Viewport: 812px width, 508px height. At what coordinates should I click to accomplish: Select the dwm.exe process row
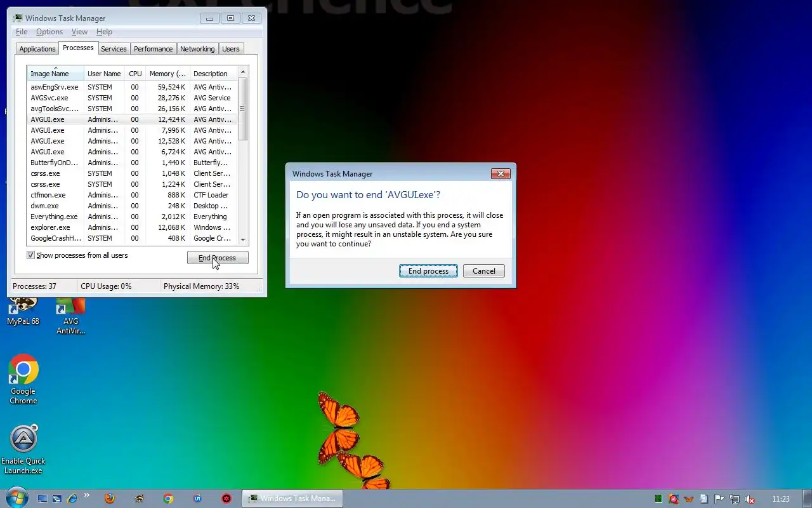tap(132, 206)
